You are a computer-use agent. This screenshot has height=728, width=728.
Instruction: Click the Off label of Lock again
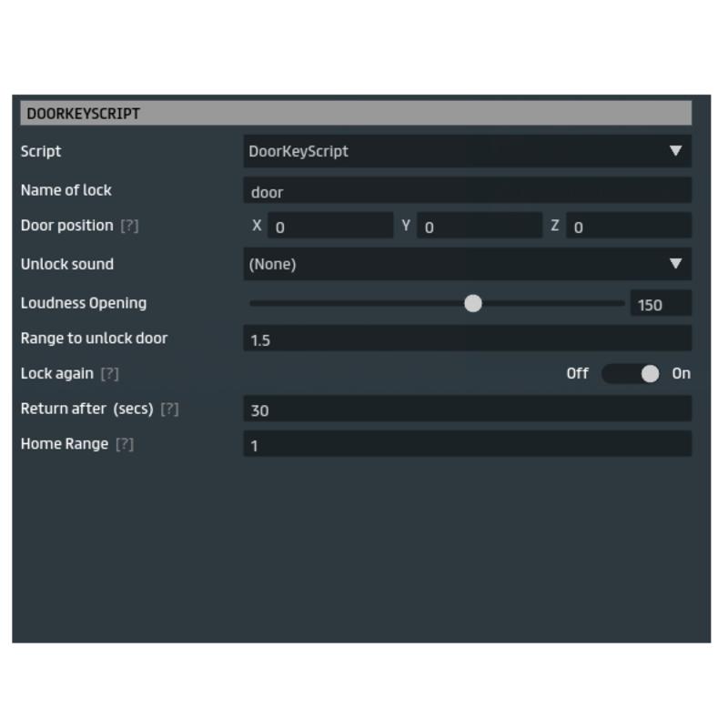click(x=577, y=374)
